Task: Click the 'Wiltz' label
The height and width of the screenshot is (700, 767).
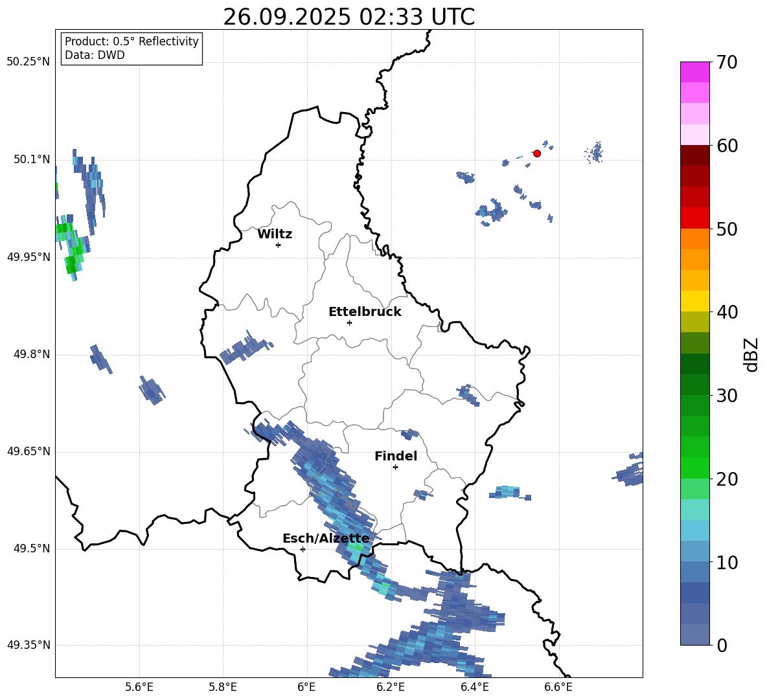Action: click(275, 234)
